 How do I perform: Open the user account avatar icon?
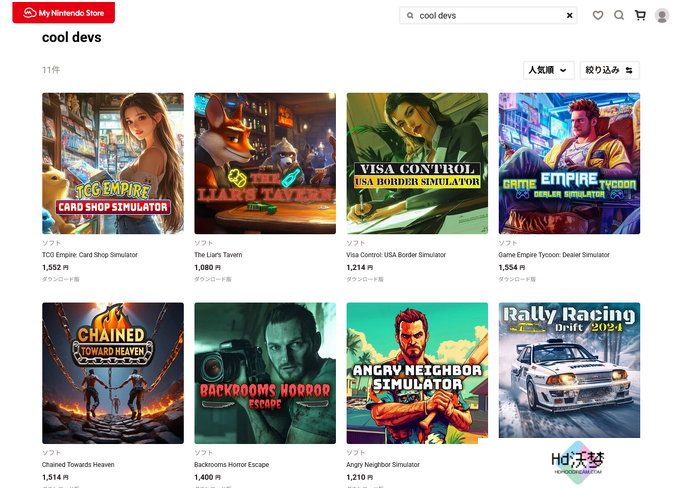coord(662,16)
